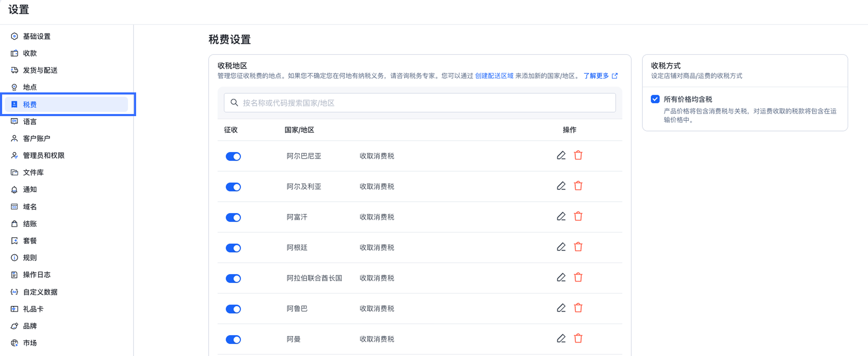
Task: Edit the 阿曼 tax row
Action: tap(561, 339)
